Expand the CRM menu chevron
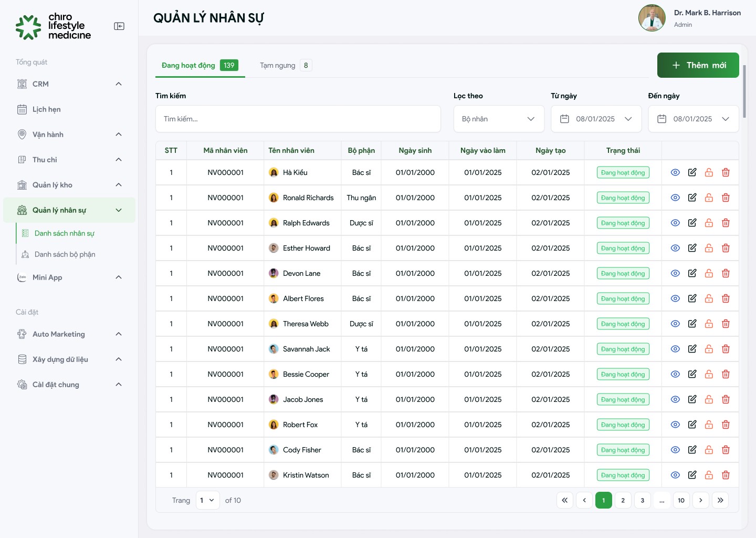This screenshot has width=756, height=538. [x=119, y=84]
